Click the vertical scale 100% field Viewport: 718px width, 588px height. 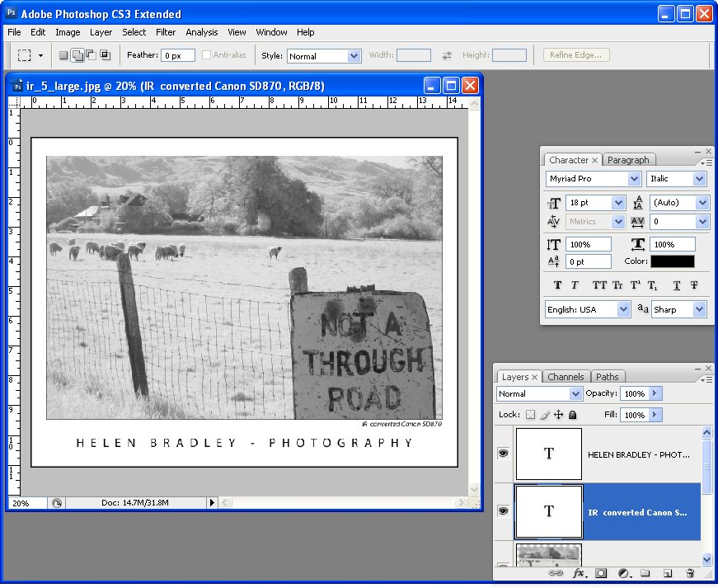coord(589,244)
